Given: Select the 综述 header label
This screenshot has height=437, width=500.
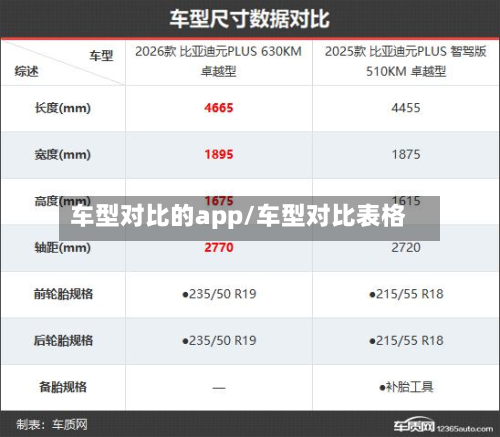Looking at the screenshot, I should 26,71.
